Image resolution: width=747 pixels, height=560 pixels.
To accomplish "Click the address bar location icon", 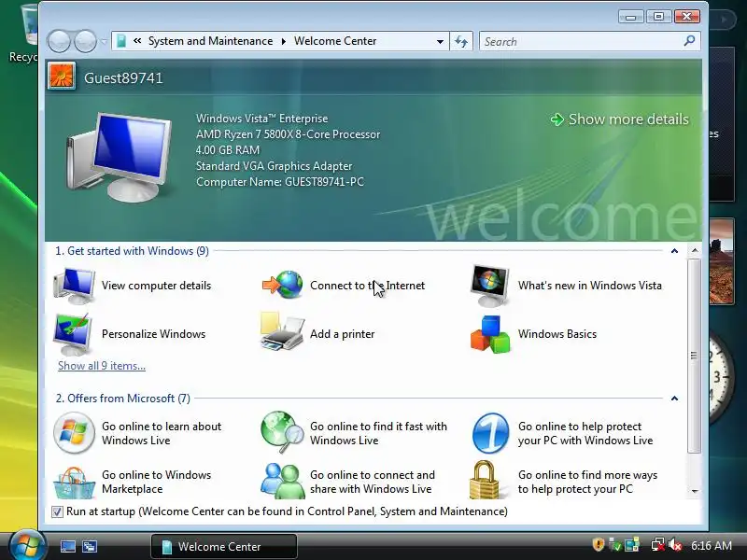I will (x=121, y=41).
